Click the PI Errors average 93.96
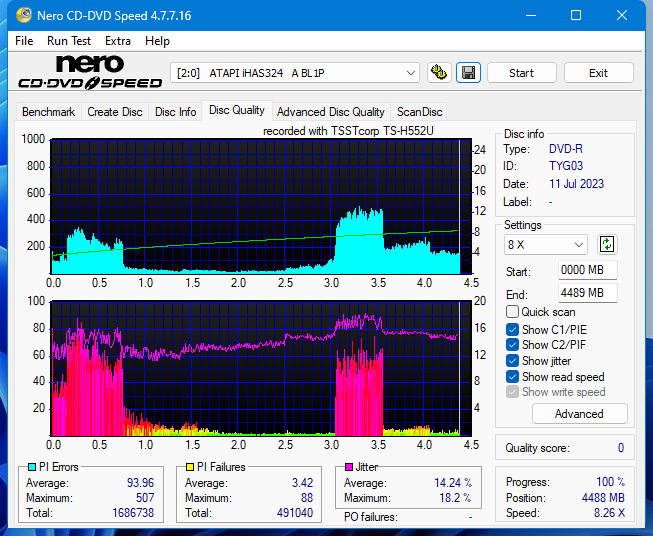The image size is (653, 536). point(140,483)
